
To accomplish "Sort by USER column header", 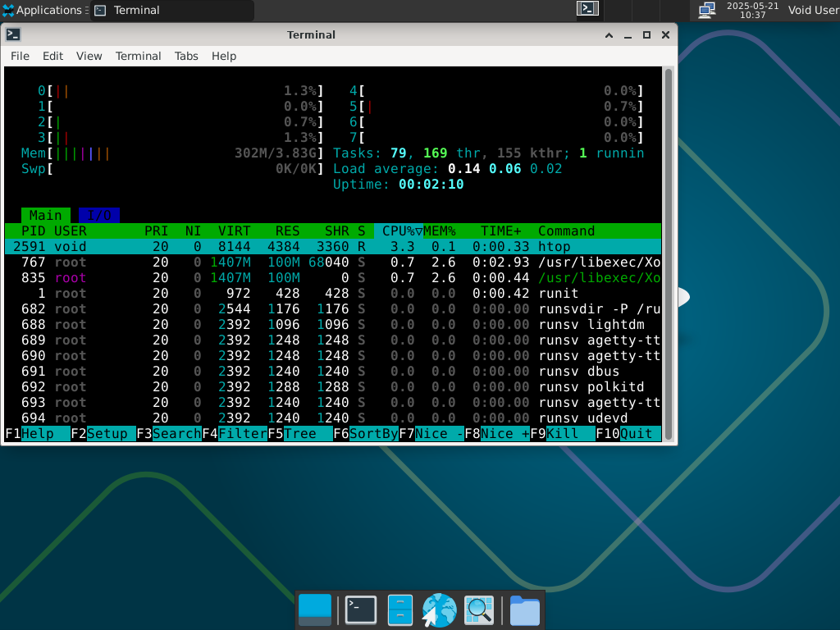I will 71,231.
